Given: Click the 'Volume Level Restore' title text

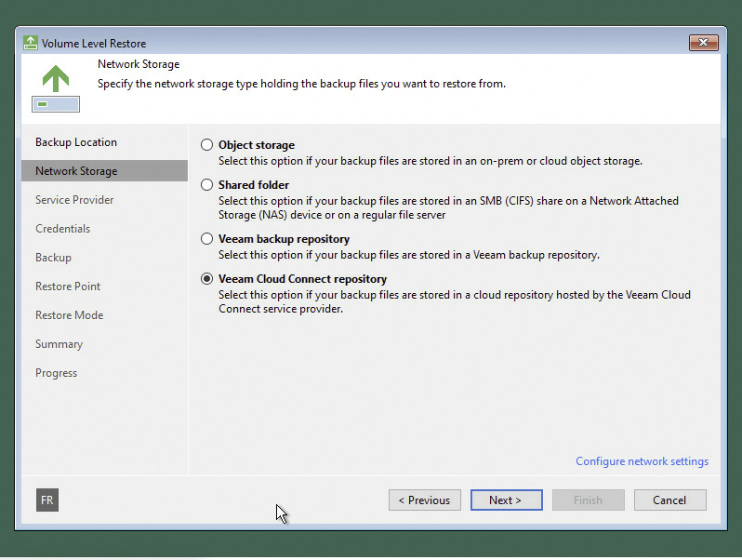Looking at the screenshot, I should point(94,44).
